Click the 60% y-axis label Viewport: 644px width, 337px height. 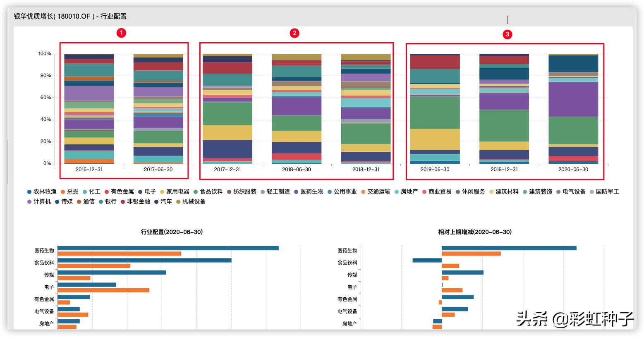pos(46,98)
